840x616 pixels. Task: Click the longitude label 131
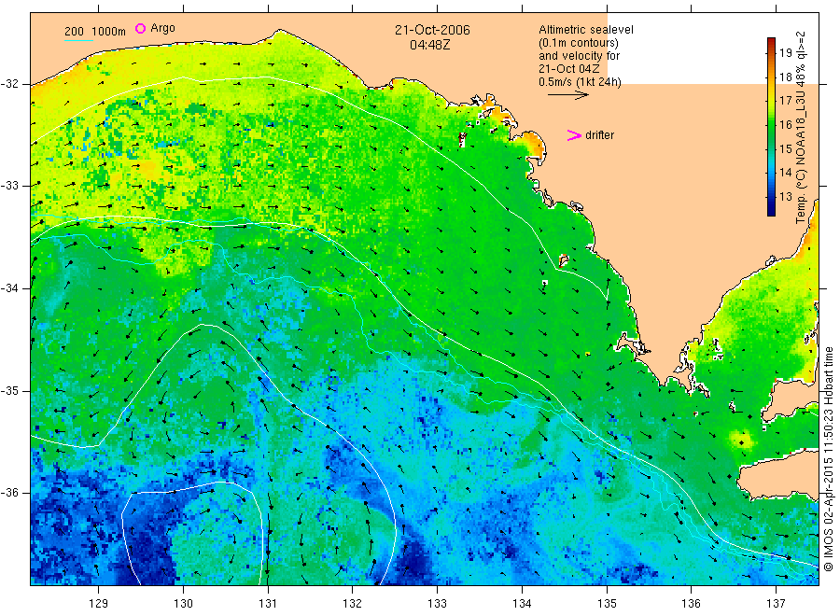click(268, 604)
